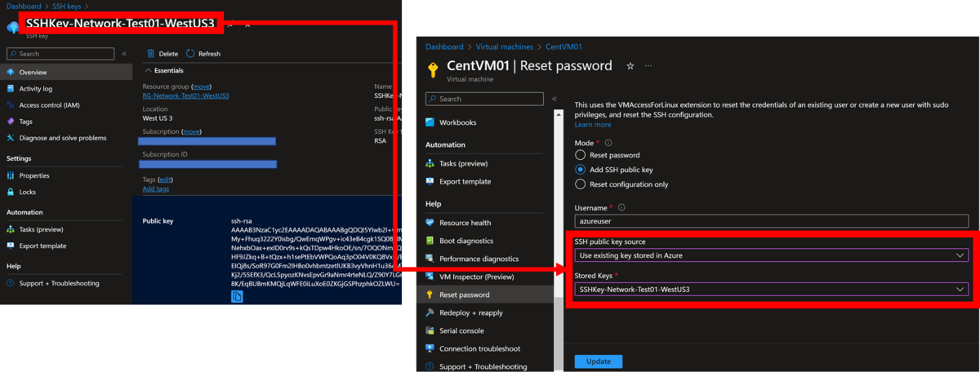Image resolution: width=980 pixels, height=372 pixels.
Task: Click the Update button
Action: (598, 361)
